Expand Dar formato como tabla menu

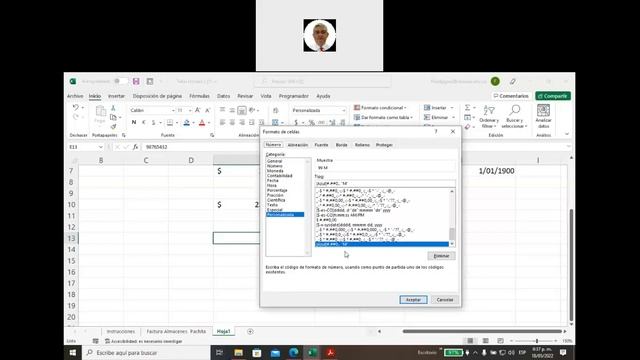pos(383,118)
